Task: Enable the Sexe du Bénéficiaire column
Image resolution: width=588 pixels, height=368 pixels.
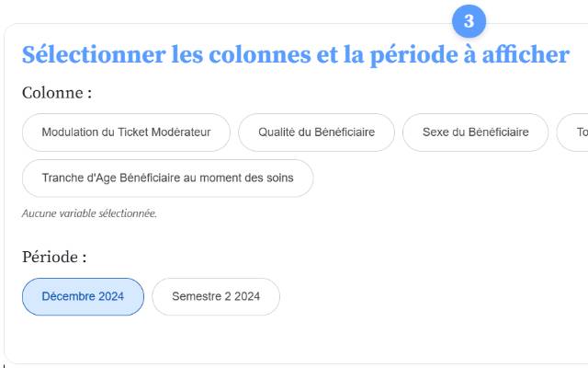Action: point(475,132)
